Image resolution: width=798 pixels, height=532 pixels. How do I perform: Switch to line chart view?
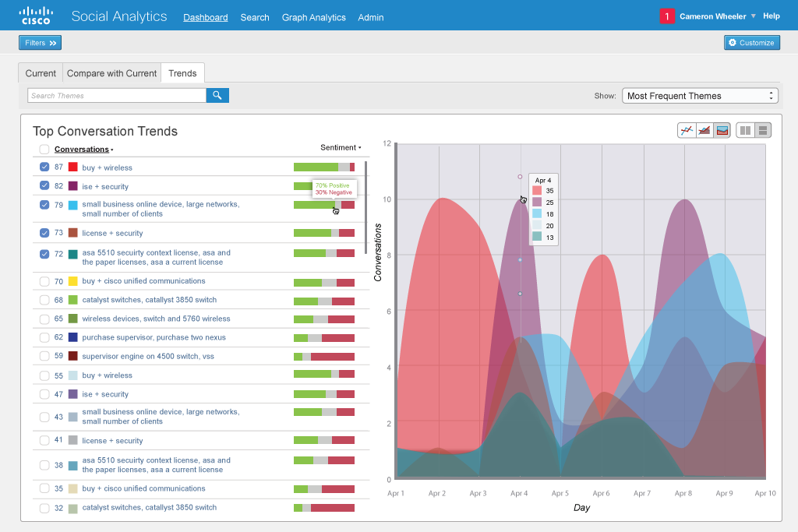(687, 130)
